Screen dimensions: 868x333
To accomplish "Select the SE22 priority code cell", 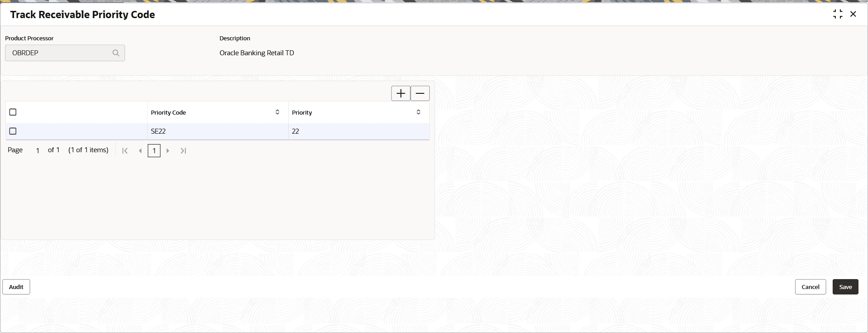I will pos(218,131).
